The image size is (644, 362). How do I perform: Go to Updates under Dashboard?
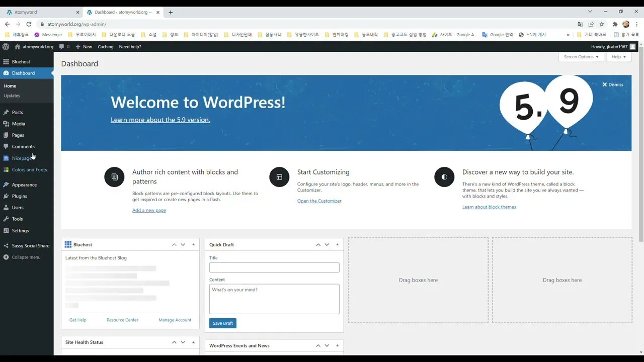pos(12,96)
